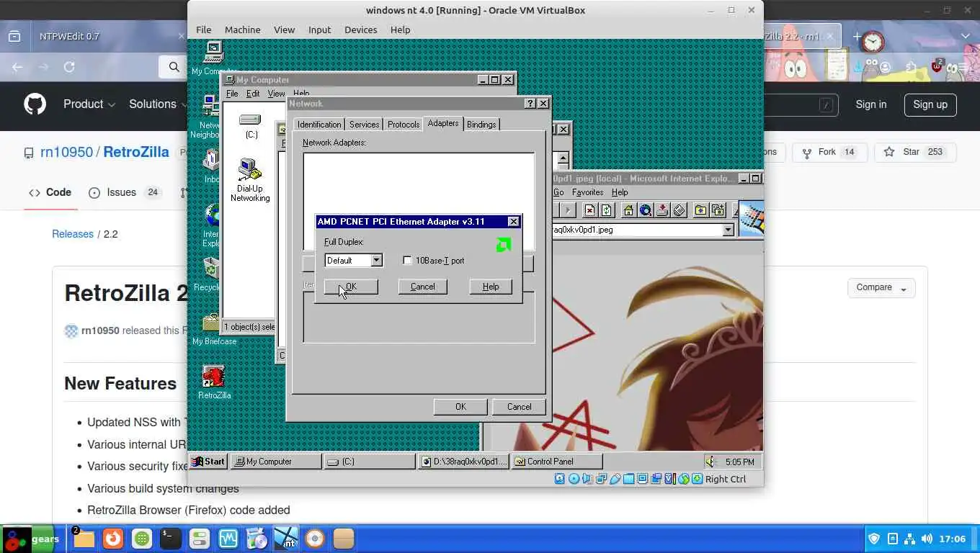Open the Favorites folder icon in Internet Explorer toolbar
Image resolution: width=980 pixels, height=553 pixels.
coord(700,210)
